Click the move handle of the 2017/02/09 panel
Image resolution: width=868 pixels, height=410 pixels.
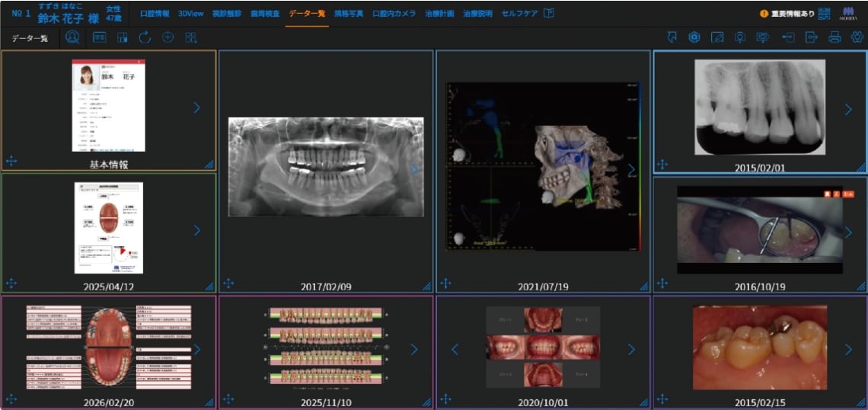[x=228, y=283]
